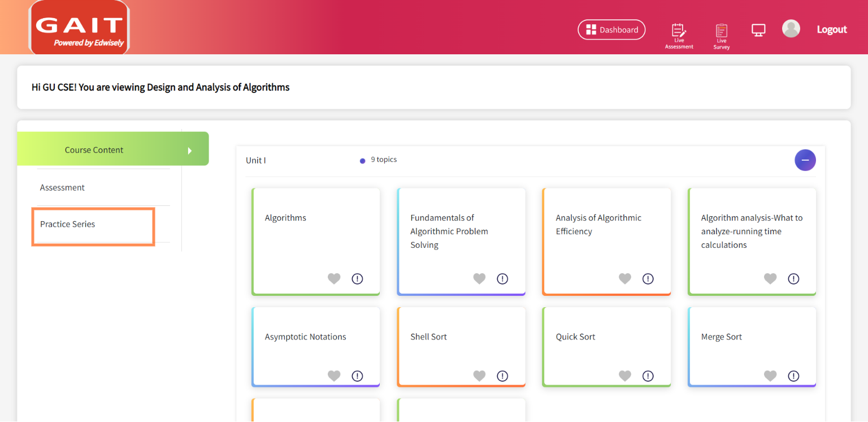Show info for Fundamentals of Algorithmic Problem Solving
This screenshot has height=422, width=868.
click(502, 278)
